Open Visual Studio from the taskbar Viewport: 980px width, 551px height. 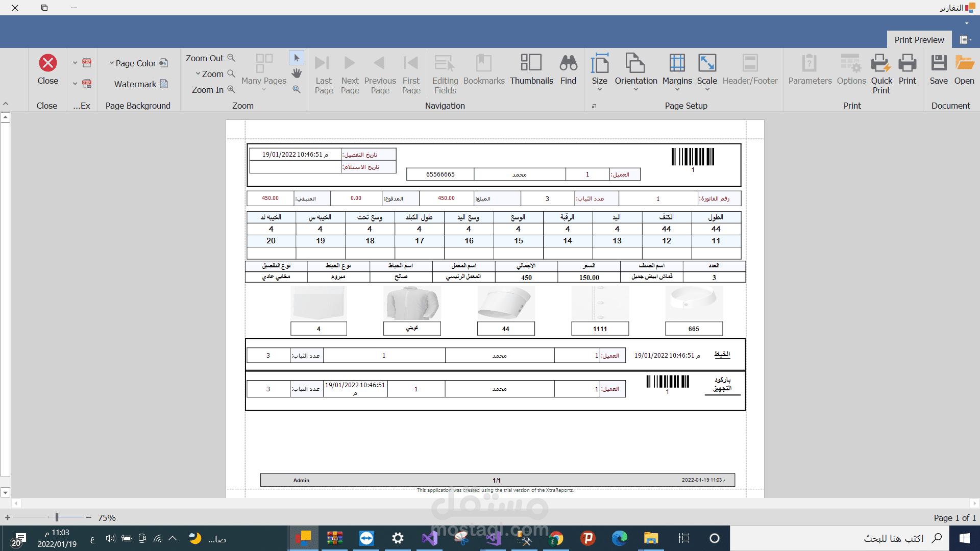click(x=430, y=538)
